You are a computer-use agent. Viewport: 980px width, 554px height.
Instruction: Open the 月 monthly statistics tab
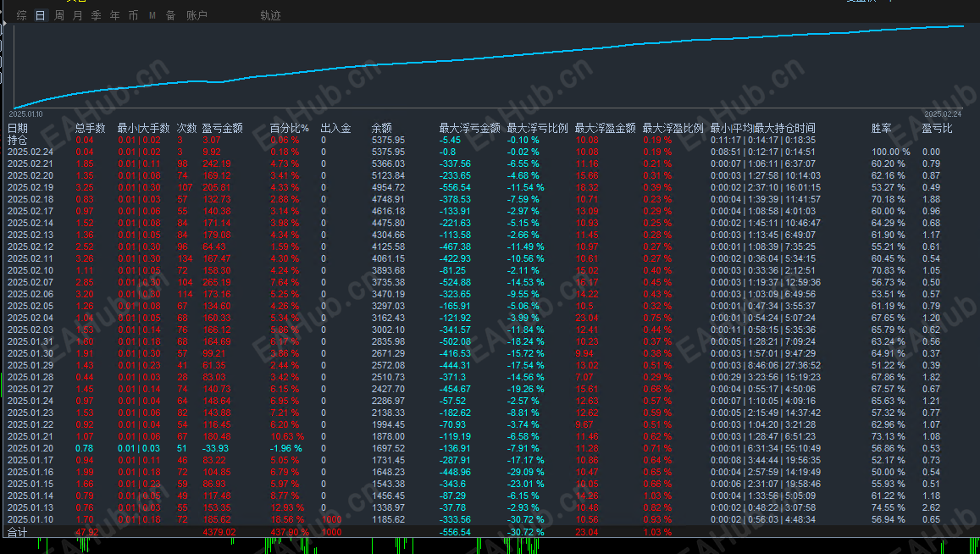[77, 15]
